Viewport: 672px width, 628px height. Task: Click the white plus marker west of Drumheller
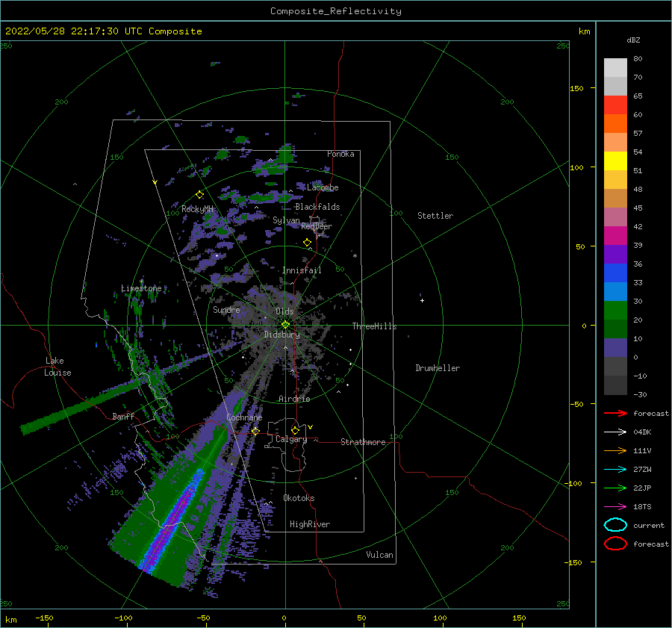(x=422, y=300)
